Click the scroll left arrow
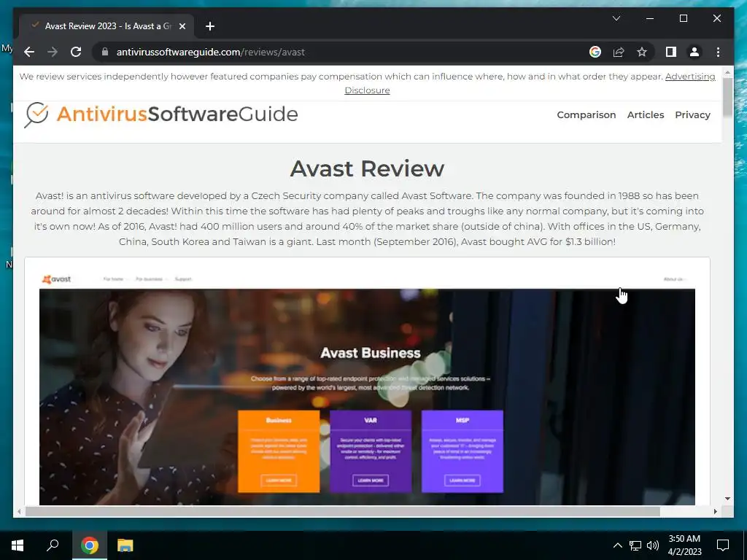 (18, 511)
